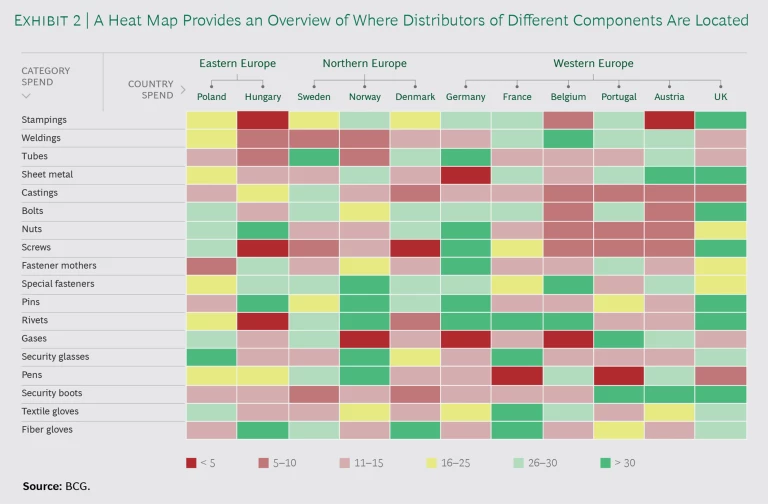Click the Fastener mothers row label
This screenshot has width=768, height=504.
point(59,266)
